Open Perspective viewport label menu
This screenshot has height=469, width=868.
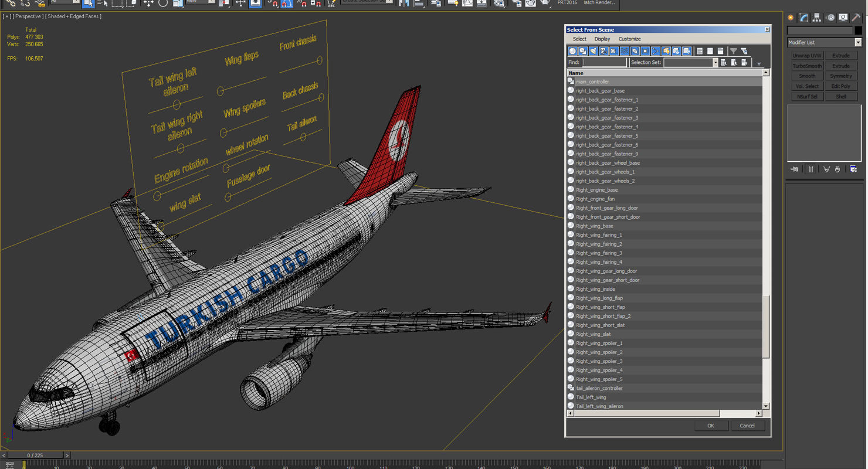tap(28, 16)
